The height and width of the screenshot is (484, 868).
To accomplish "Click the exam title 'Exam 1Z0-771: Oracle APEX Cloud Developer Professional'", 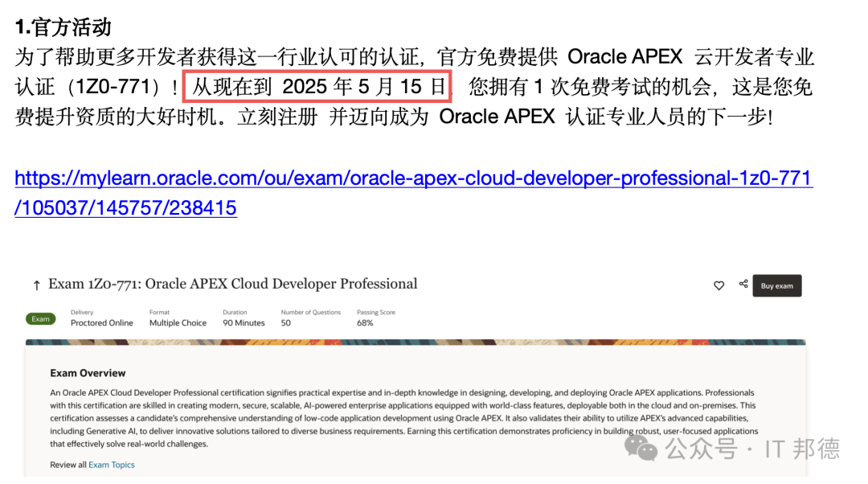I will click(232, 284).
